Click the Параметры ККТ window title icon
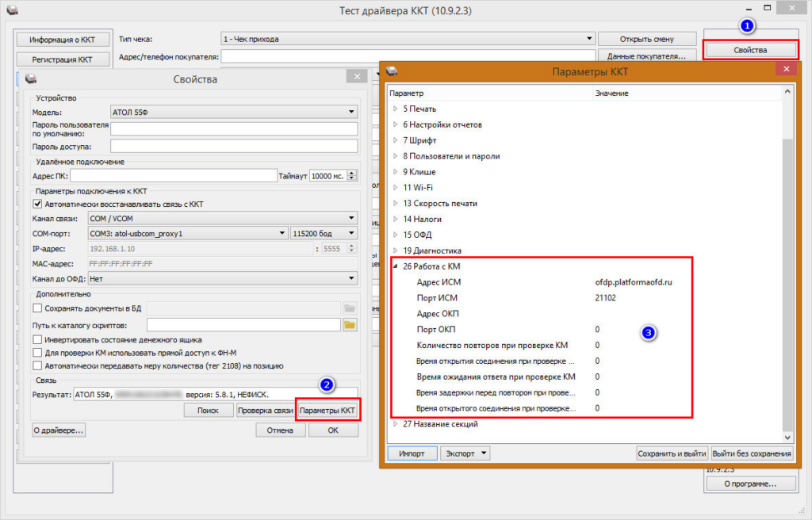812x520 pixels. pyautogui.click(x=390, y=72)
